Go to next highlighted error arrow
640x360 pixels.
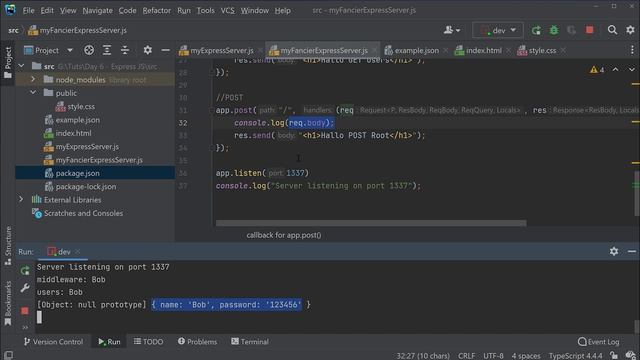pos(631,70)
